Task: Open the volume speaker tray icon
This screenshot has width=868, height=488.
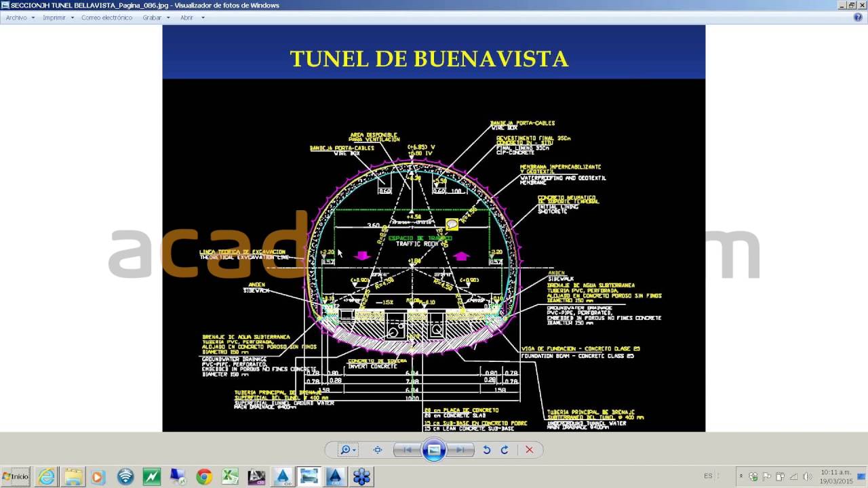Action: click(x=807, y=476)
